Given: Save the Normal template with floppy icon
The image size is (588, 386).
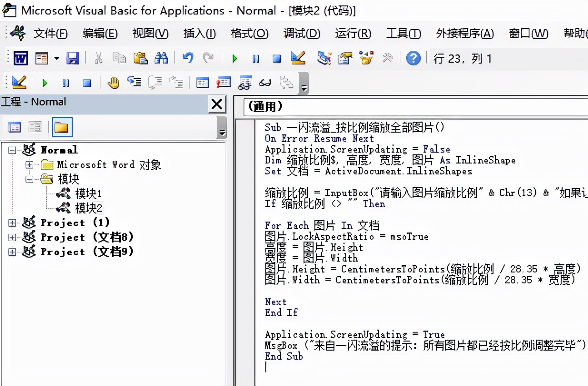Looking at the screenshot, I should 73,58.
